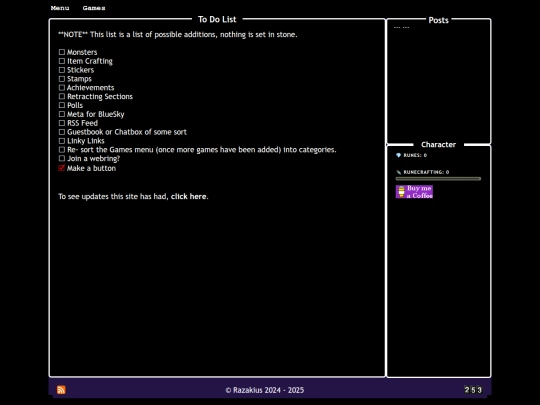Click the Buy me a Coffee badge

tap(414, 192)
